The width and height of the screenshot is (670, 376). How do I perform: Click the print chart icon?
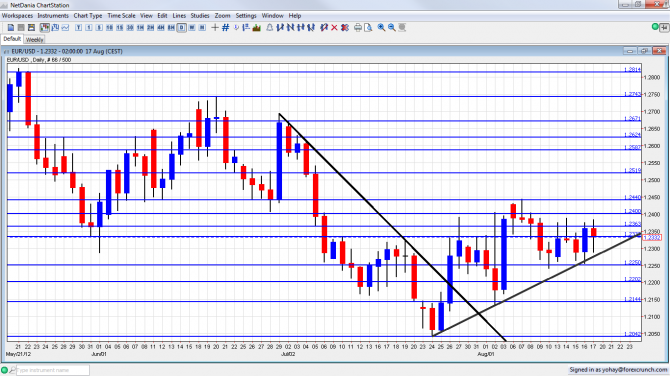coord(358,27)
